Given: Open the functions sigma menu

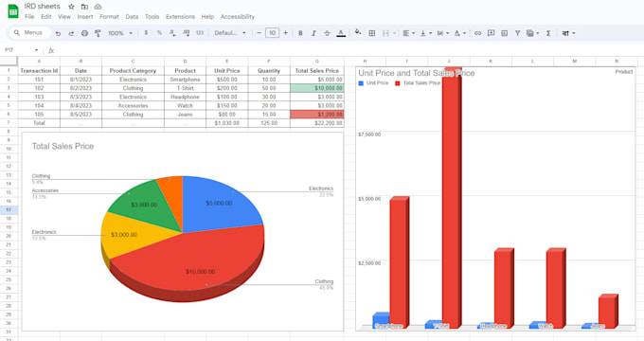Looking at the screenshot, I should click(x=548, y=33).
